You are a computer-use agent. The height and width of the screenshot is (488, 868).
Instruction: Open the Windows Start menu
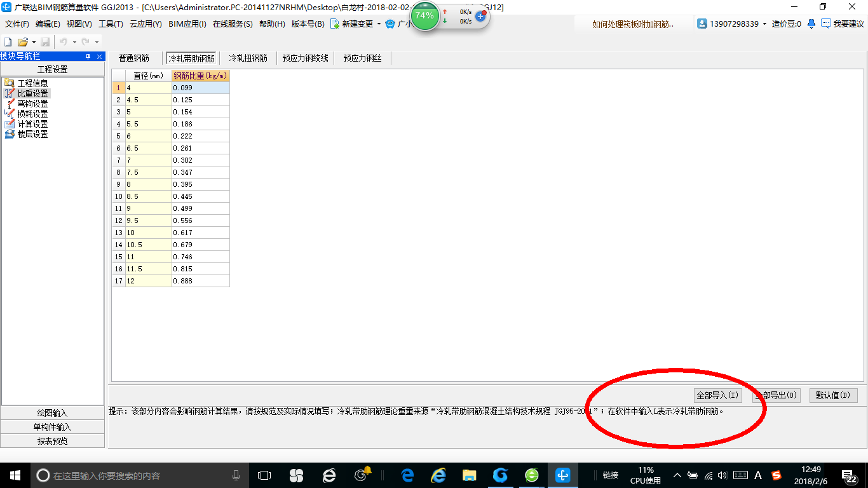(15, 475)
